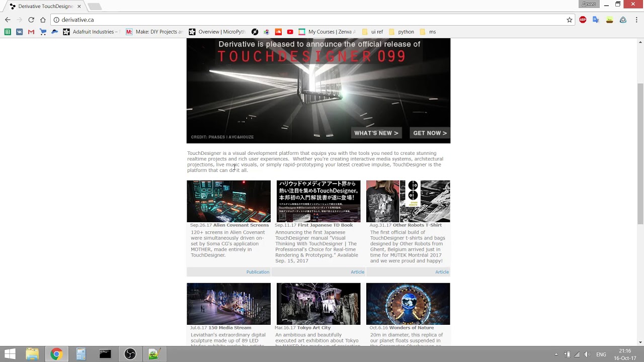The width and height of the screenshot is (644, 362).
Task: Bookmark this page with the star
Action: click(570, 20)
